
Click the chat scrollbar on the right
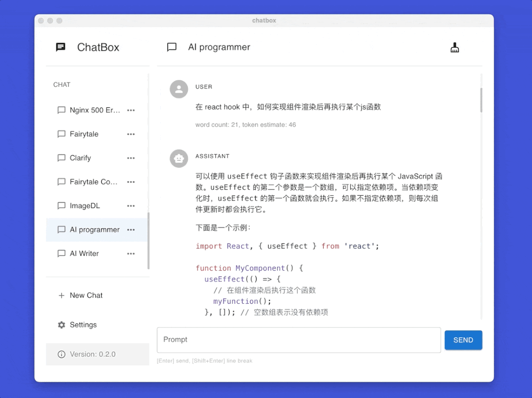click(481, 100)
